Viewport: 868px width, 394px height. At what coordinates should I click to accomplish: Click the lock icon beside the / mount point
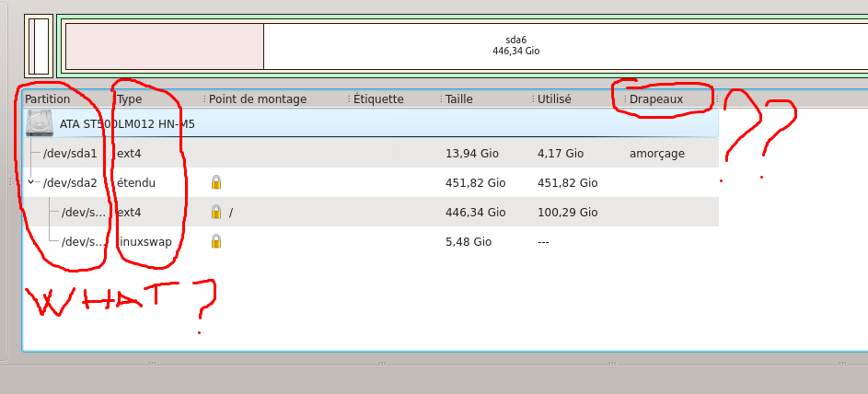point(216,212)
